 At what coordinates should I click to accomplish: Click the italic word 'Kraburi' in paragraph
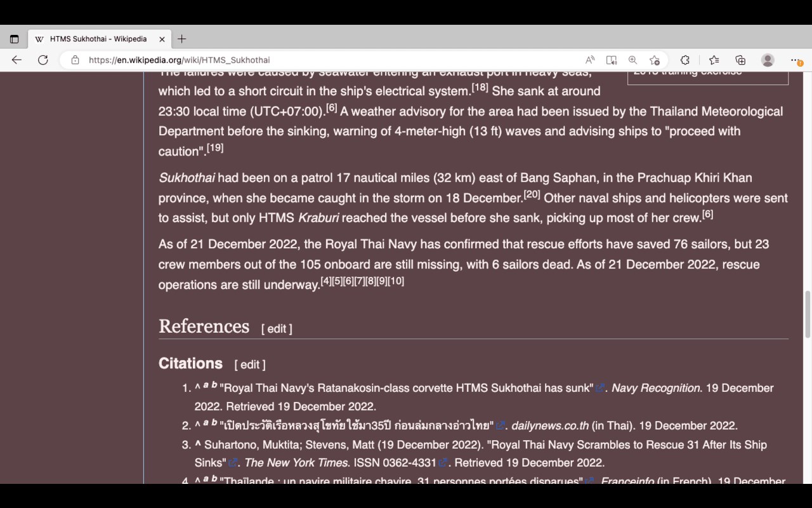point(318,218)
